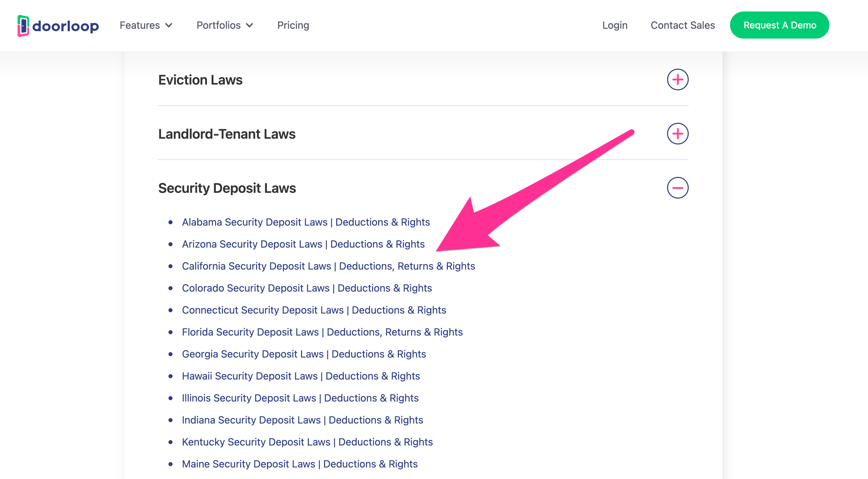Click the Contact Sales link
Screen dimensions: 868x479
click(x=683, y=25)
